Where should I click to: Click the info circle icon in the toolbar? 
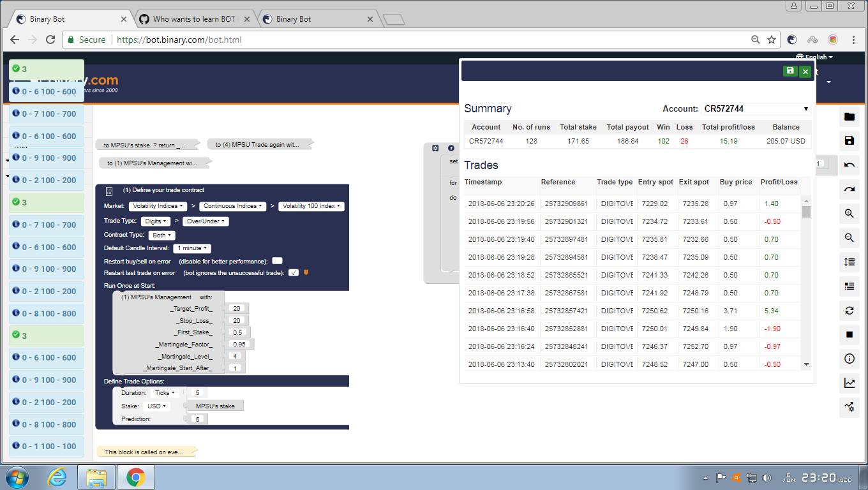tap(849, 359)
